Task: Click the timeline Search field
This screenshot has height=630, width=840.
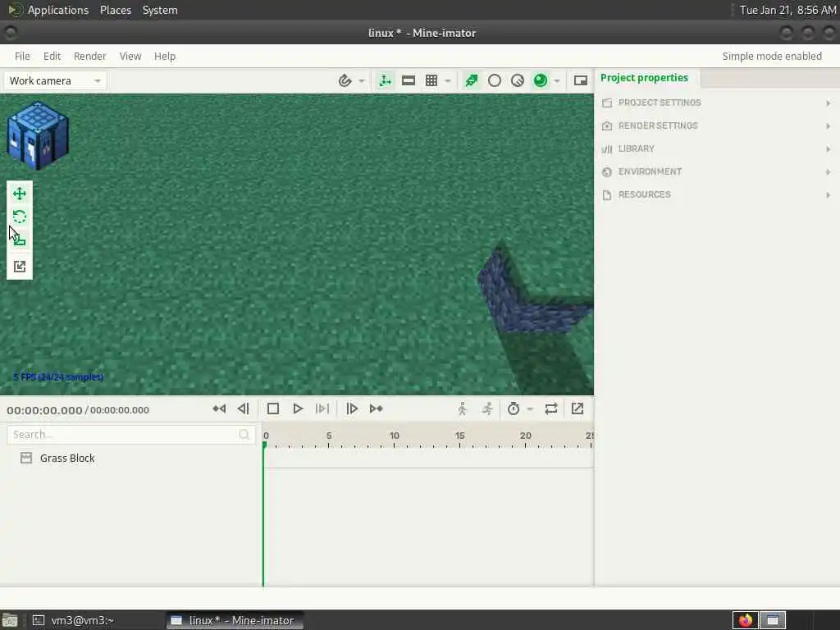Action: (130, 435)
